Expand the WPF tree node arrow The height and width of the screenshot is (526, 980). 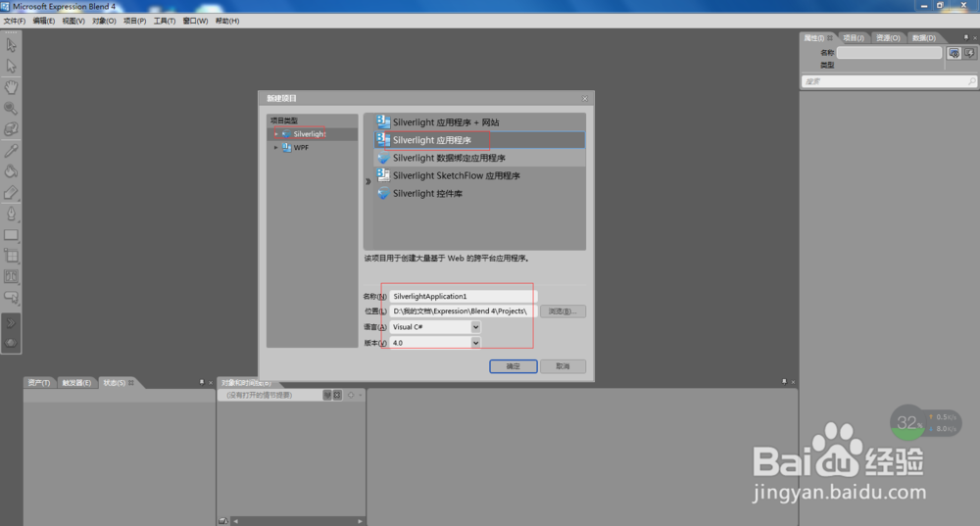click(x=275, y=148)
